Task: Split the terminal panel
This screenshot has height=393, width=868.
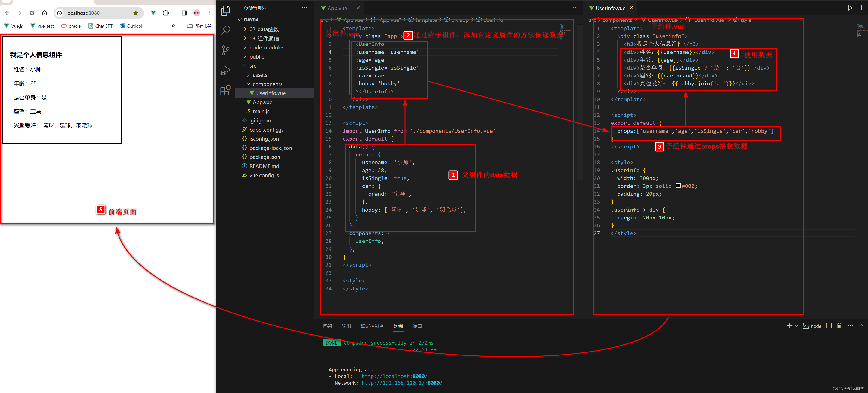Action: click(829, 326)
